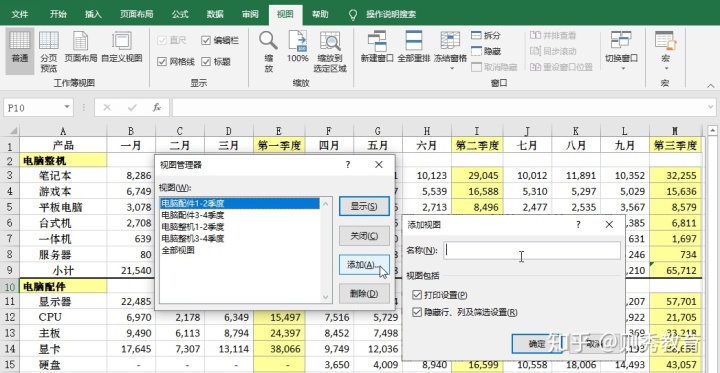720x373 pixels.
Task: Click the Show (显示) button
Action: point(364,206)
